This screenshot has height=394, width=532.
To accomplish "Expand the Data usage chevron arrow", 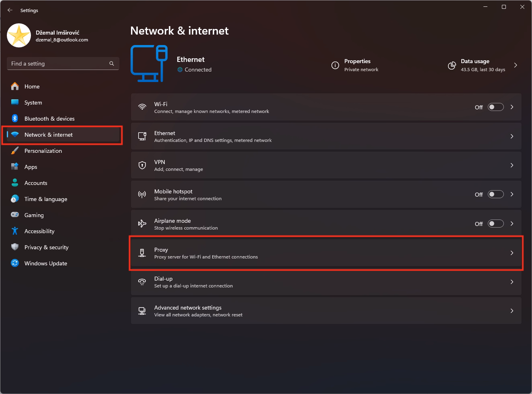I will coord(516,65).
